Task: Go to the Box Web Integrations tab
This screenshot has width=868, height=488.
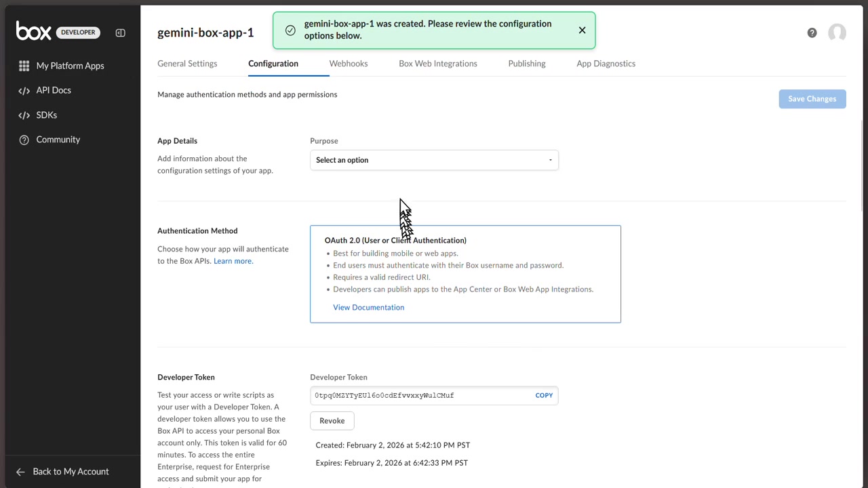Action: pyautogui.click(x=438, y=64)
